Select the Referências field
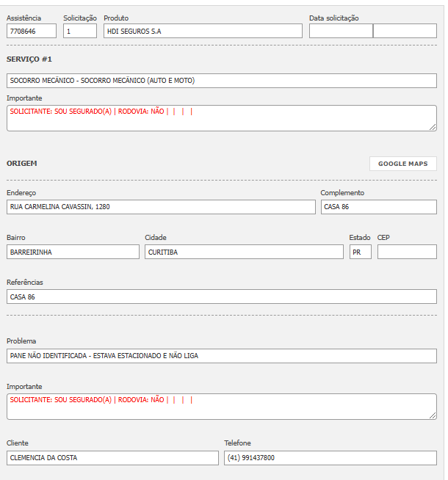The height and width of the screenshot is (480, 448). pyautogui.click(x=222, y=297)
